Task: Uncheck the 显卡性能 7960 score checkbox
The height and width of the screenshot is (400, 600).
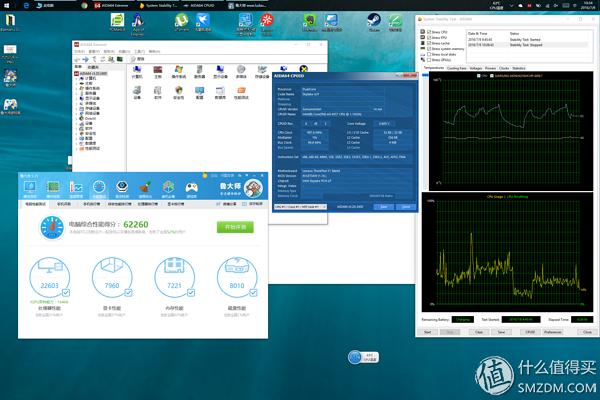Action: pos(128,293)
